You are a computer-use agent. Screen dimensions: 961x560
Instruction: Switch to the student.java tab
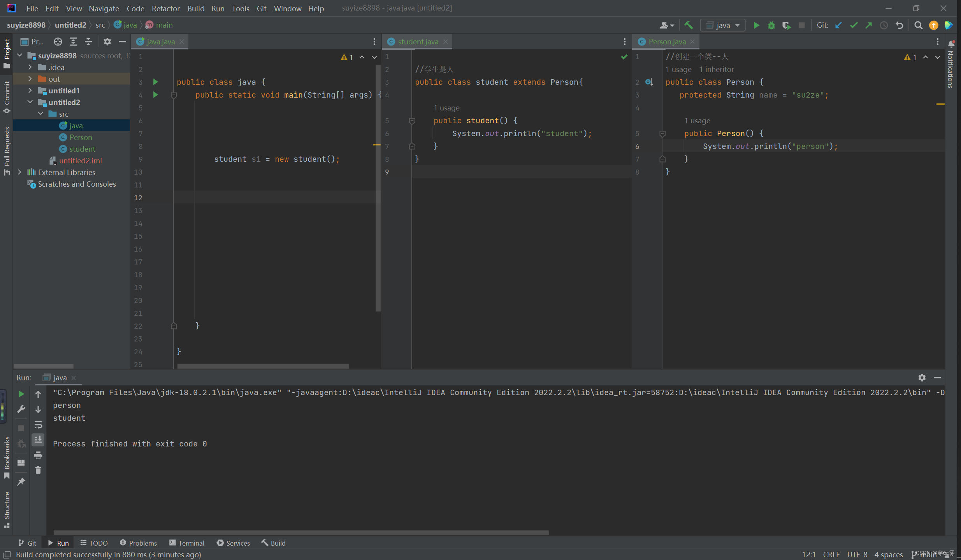click(x=418, y=42)
